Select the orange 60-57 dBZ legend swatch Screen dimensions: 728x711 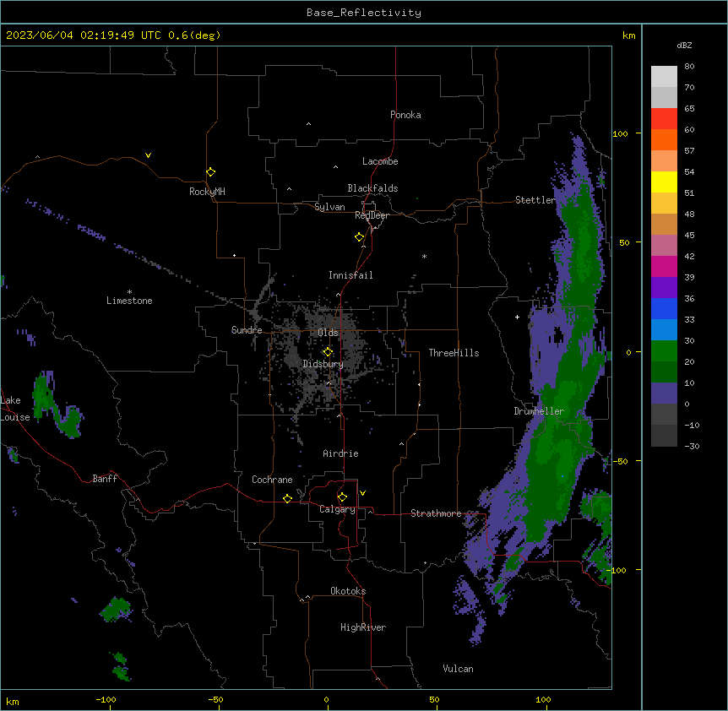pos(664,139)
